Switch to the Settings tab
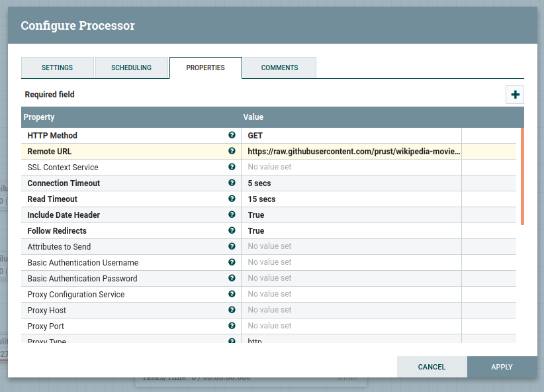The width and height of the screenshot is (544, 392). [58, 68]
